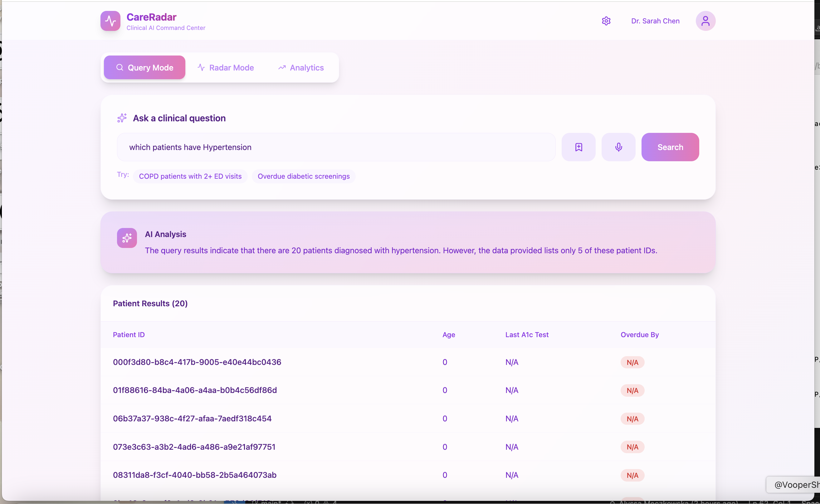Try suggestion COPD patients with 2+ ED visits
The image size is (820, 504).
point(190,176)
